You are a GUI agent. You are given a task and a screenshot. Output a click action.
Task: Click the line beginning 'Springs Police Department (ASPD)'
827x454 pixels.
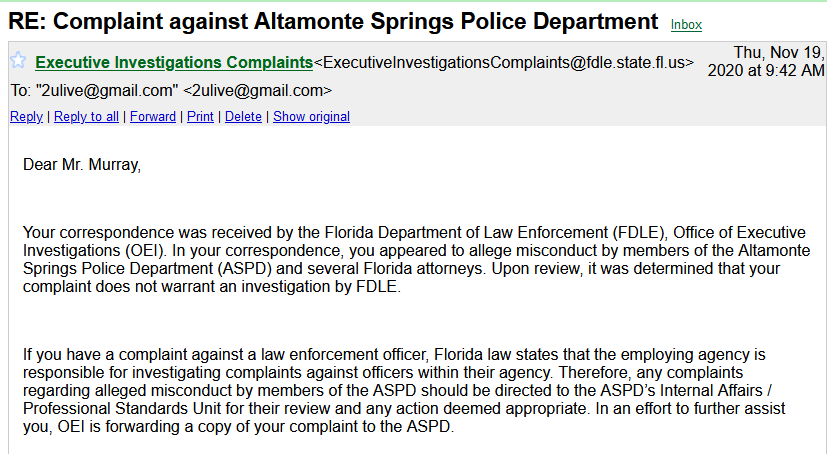[x=401, y=268]
